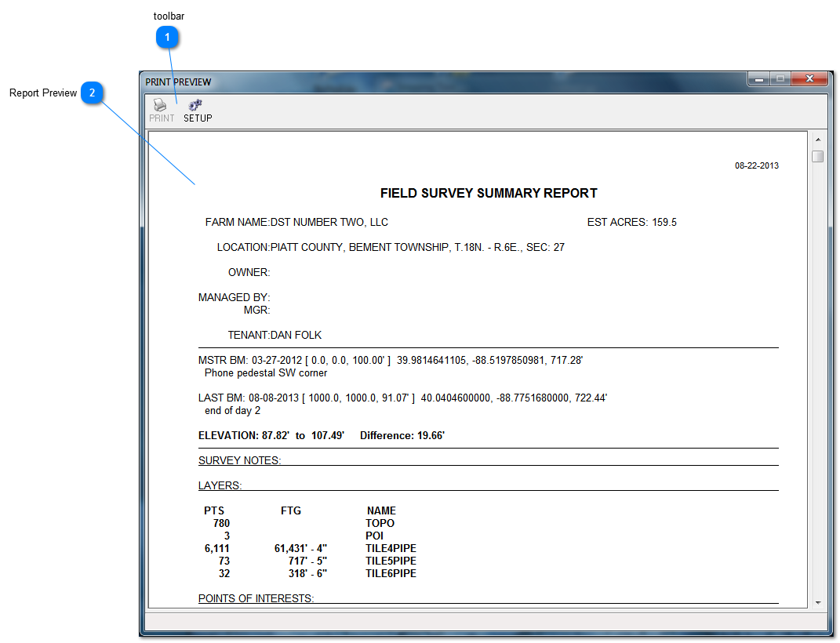Click the TOPO layer row name

(380, 523)
